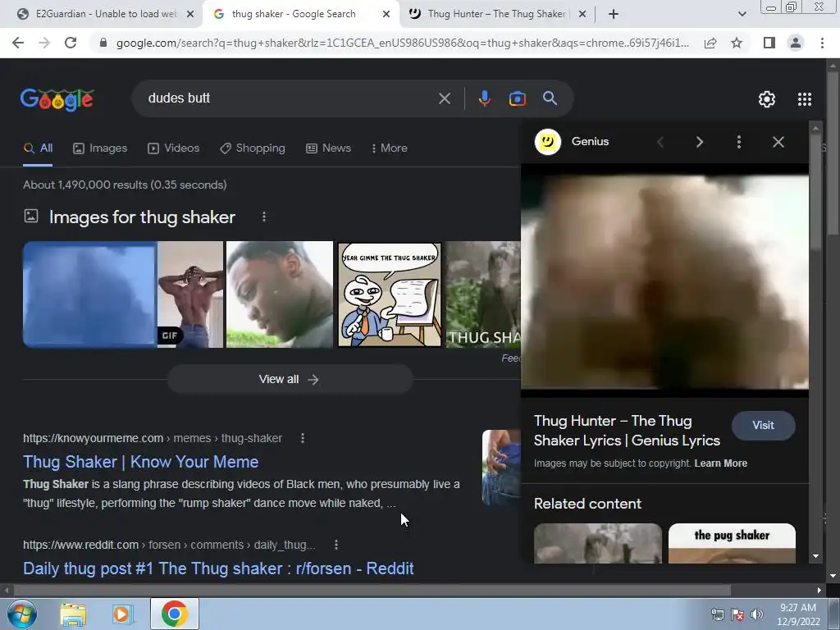This screenshot has height=630, width=840.
Task: Open a new browser tab
Action: coord(614,14)
